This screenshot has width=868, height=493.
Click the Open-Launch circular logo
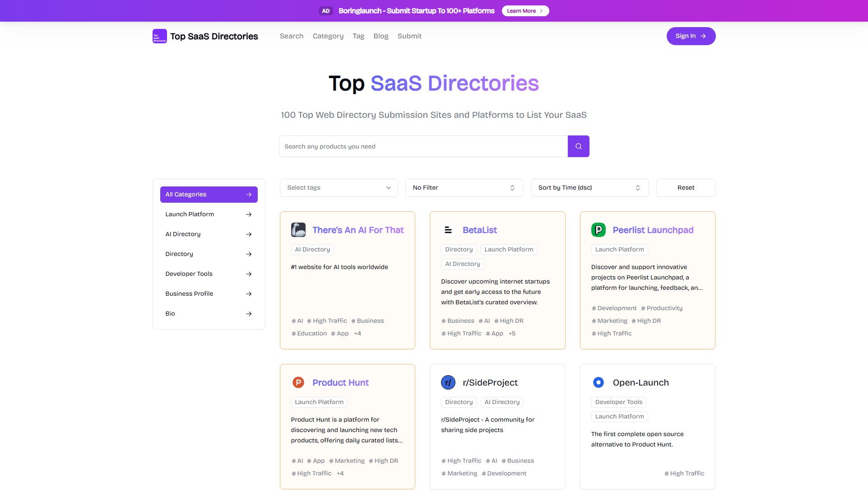click(599, 382)
